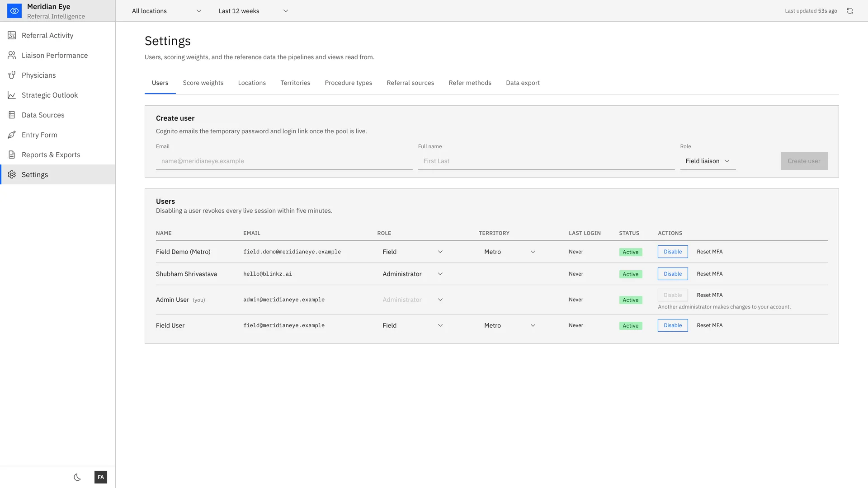868x488 pixels.
Task: Click the Create user button
Action: [x=804, y=161]
